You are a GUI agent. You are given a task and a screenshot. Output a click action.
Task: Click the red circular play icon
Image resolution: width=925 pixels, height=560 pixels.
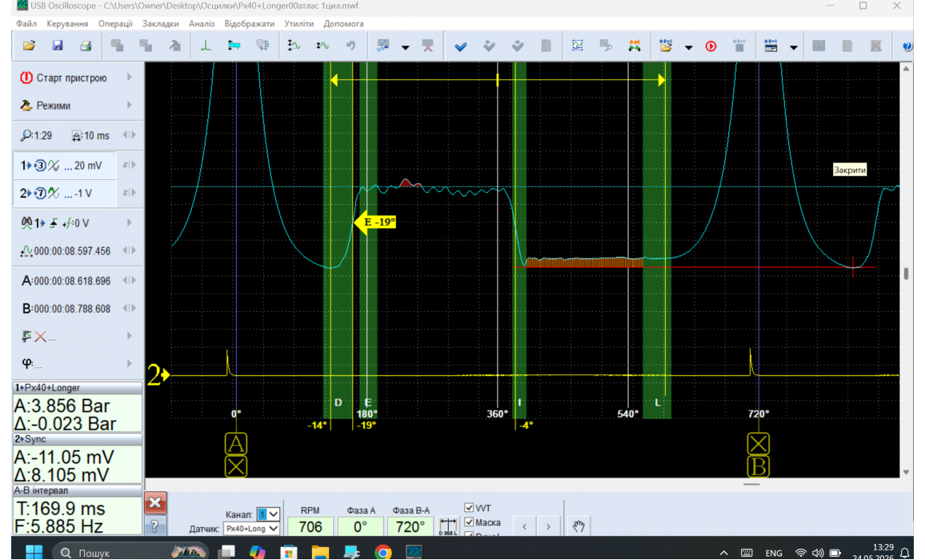tap(711, 46)
